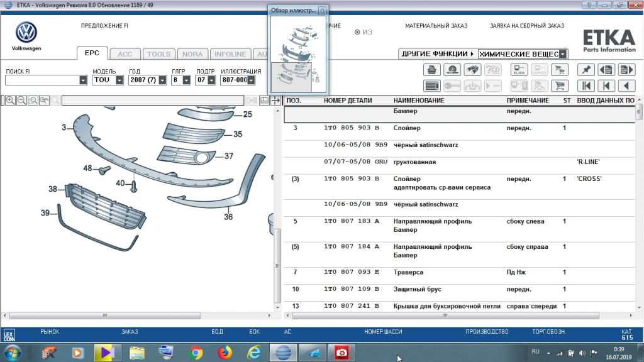Go to the previous illustration page icon
This screenshot has width=644, height=362.
606,70
